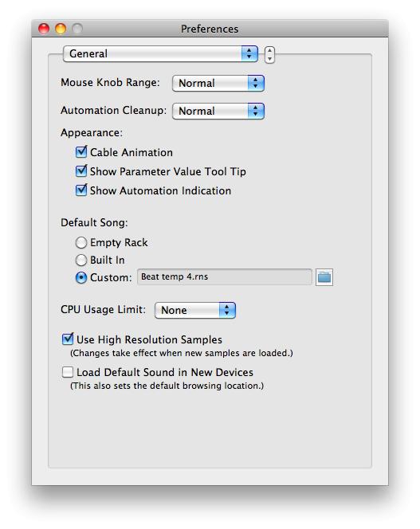Viewport: 420px width, 529px height.
Task: Click up arrow of preferences page stepper
Action: [x=269, y=51]
